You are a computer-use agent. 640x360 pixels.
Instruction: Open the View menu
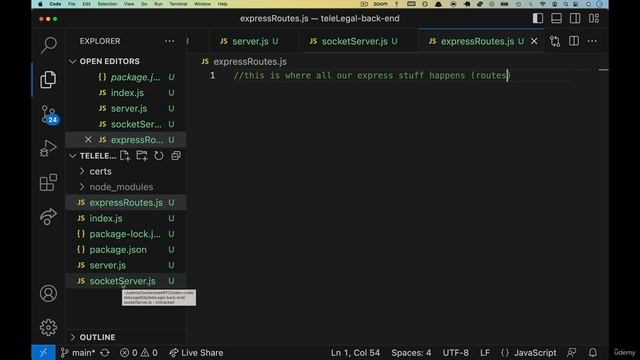(x=129, y=4)
